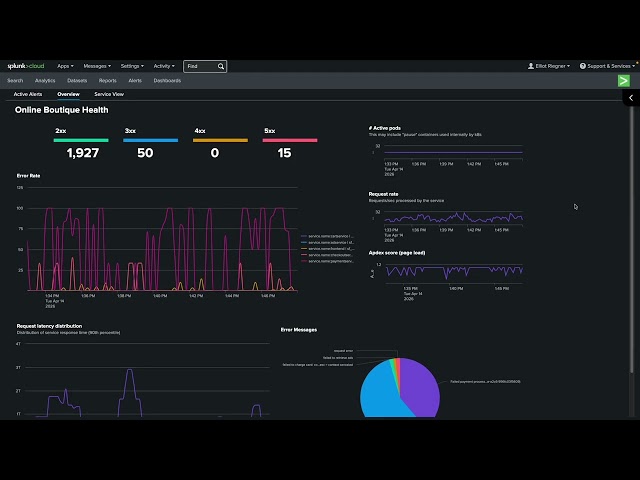
Task: Click the failed to charge card pie label
Action: 318,365
